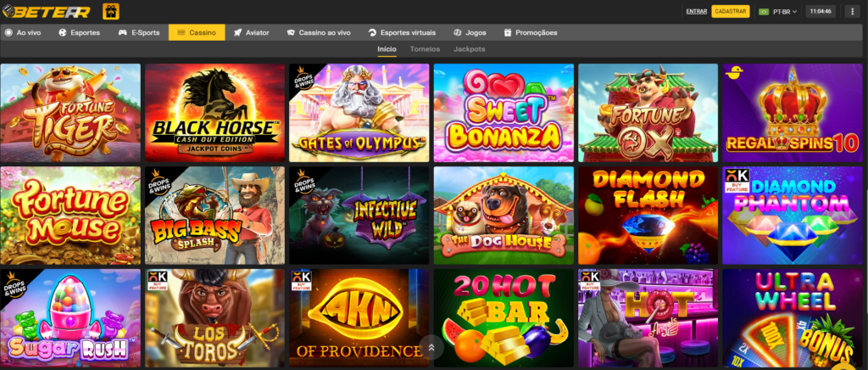Click the Aviator plane icon
This screenshot has height=370, width=868.
[x=237, y=33]
